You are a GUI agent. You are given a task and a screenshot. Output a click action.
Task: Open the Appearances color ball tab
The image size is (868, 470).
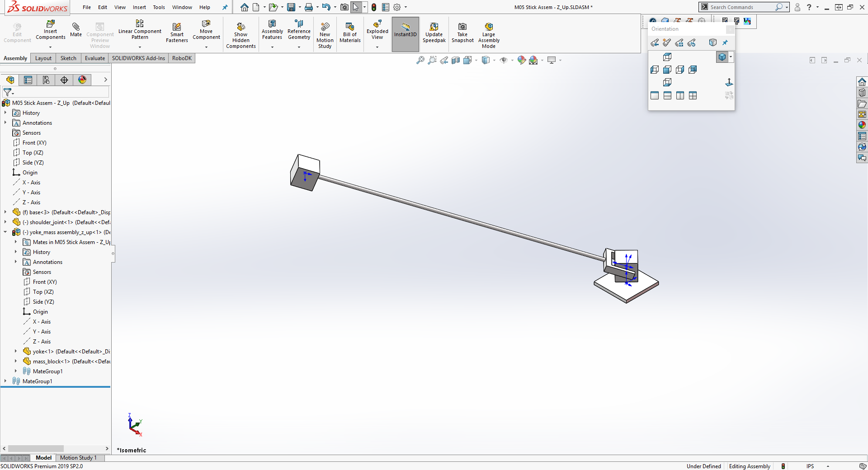[82, 80]
